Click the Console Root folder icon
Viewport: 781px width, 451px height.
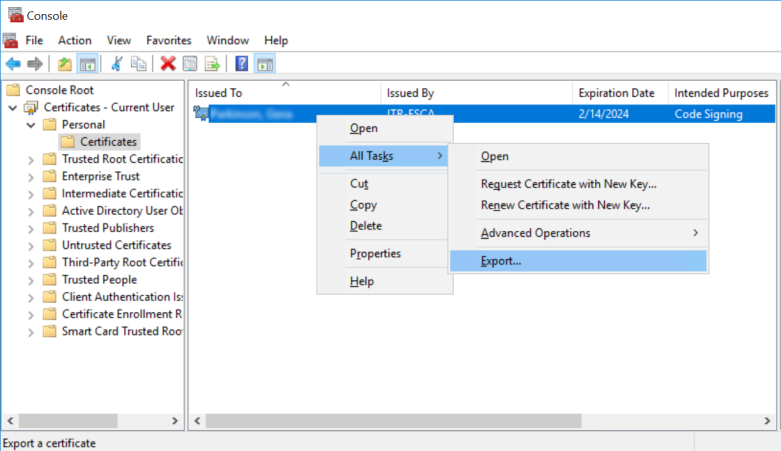(x=13, y=90)
